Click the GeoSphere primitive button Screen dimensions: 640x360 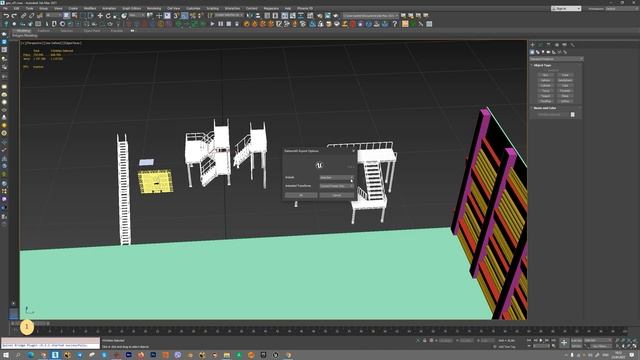565,80
